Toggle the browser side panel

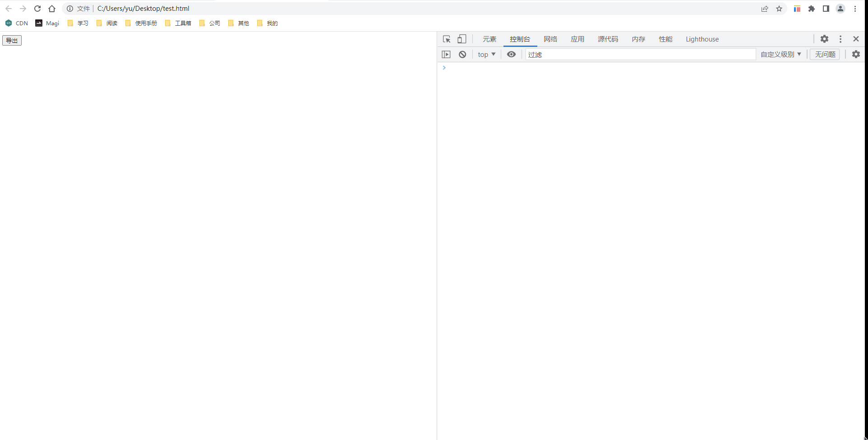coord(826,9)
